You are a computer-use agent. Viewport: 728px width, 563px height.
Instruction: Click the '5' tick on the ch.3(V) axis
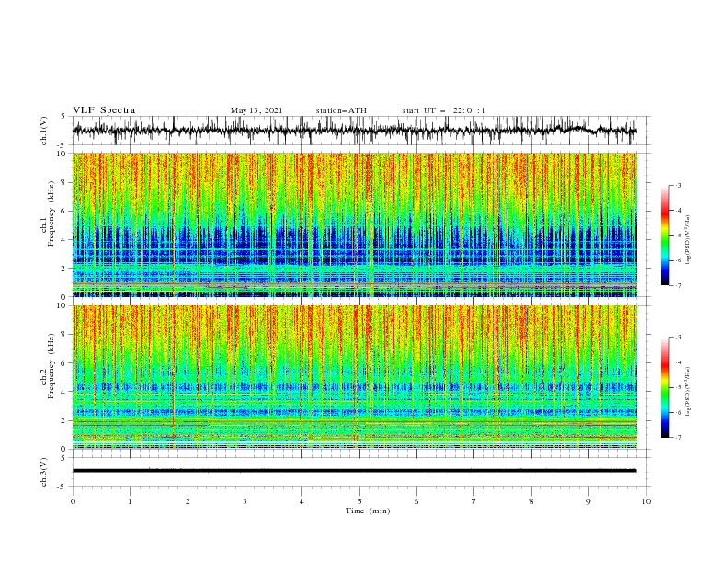click(x=64, y=458)
